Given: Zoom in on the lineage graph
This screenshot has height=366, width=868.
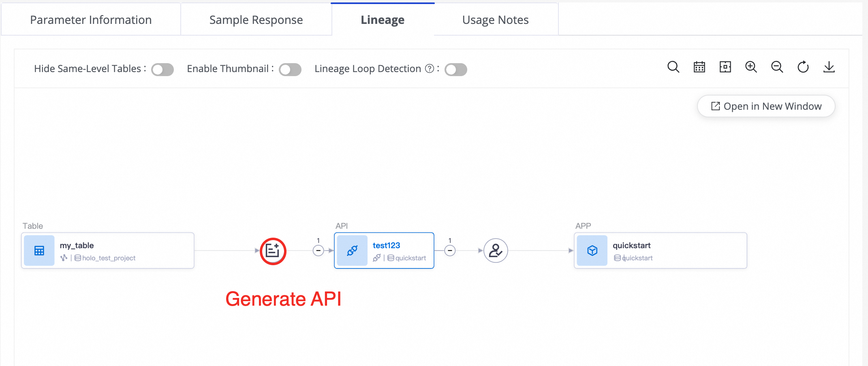Looking at the screenshot, I should [751, 67].
